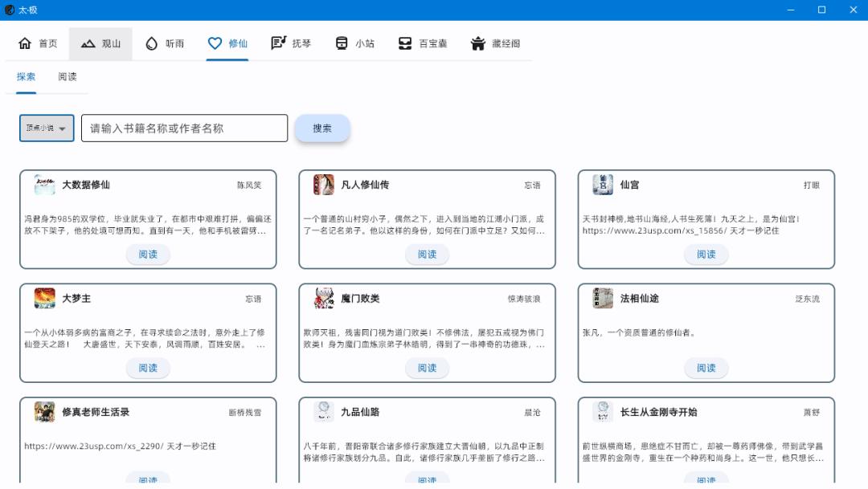Click 阅读 under 仙宫
Screen dimensions: 868x489
click(706, 254)
